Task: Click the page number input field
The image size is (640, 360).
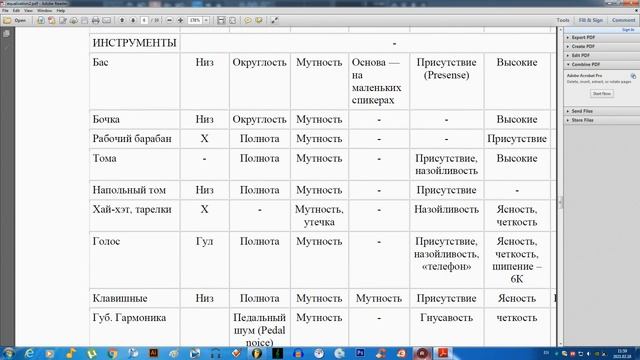Action: coord(144,20)
